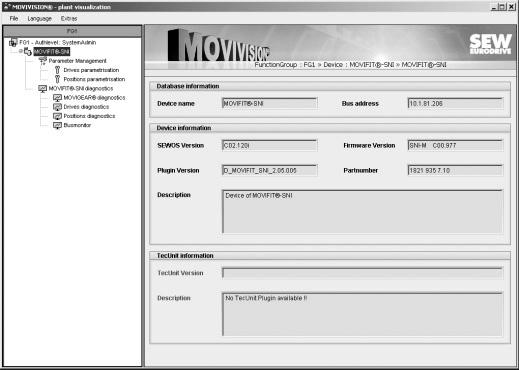Click the Partnumber field

[x=455, y=170]
